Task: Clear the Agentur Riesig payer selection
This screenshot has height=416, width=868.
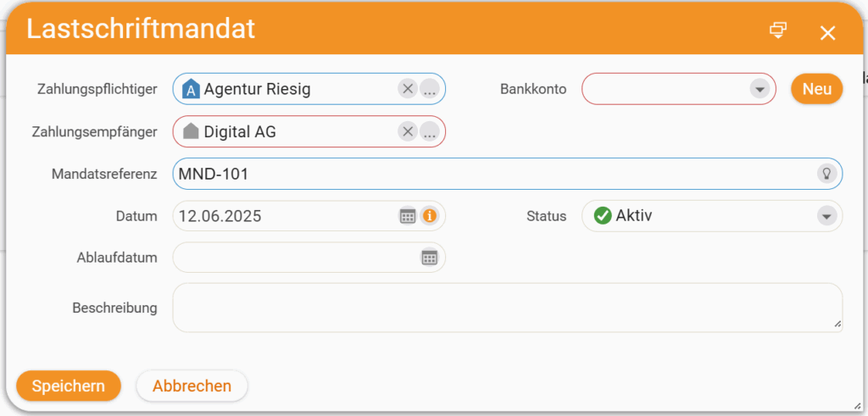Action: 408,88
